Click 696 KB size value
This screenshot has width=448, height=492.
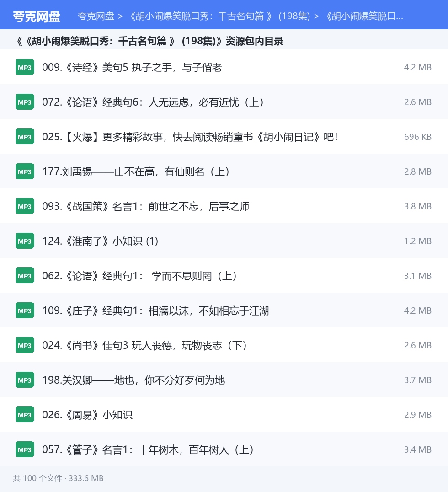click(x=417, y=137)
